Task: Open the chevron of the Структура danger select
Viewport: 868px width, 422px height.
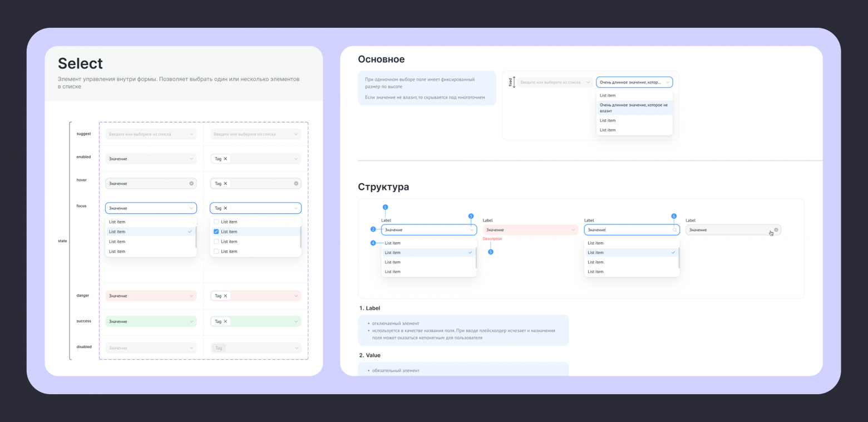Action: 573,229
